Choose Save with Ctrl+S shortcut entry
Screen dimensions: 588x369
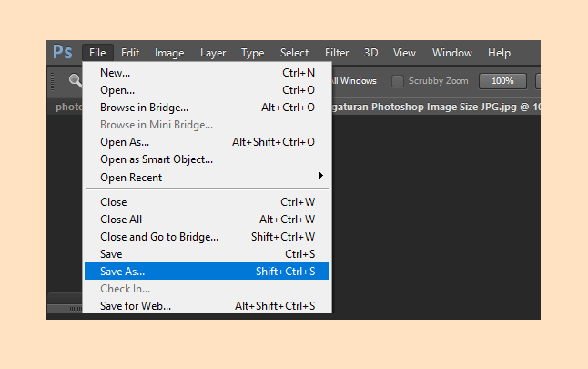[x=207, y=254]
